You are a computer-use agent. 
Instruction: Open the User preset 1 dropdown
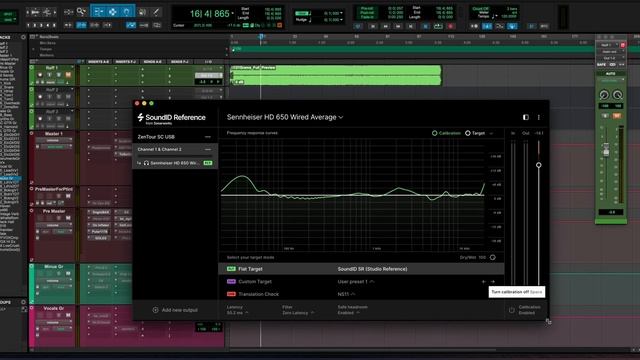click(356, 282)
